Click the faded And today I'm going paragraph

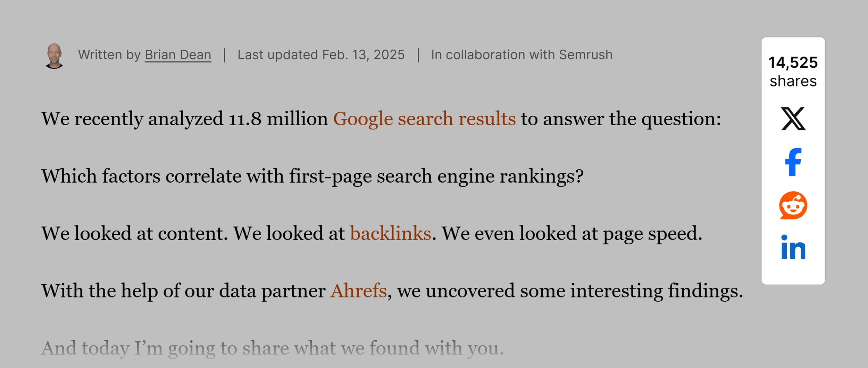pyautogui.click(x=272, y=348)
